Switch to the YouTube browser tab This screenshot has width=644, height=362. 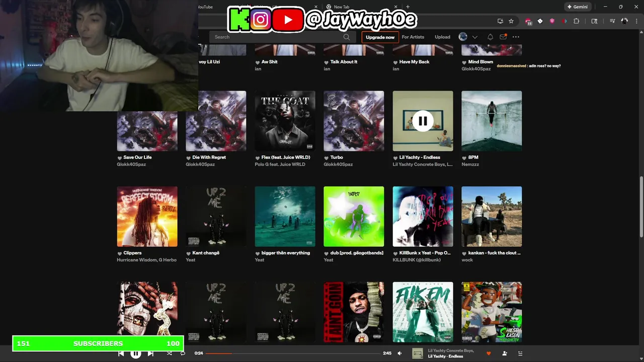[x=205, y=7]
